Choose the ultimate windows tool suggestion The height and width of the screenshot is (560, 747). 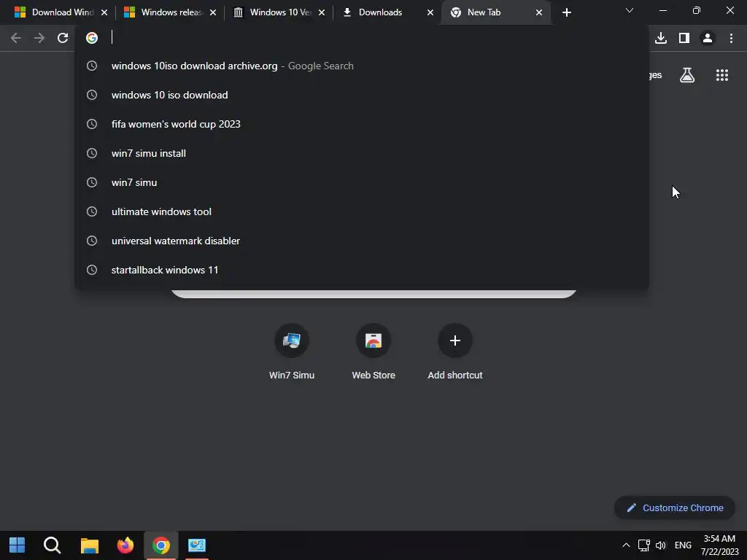click(362, 211)
